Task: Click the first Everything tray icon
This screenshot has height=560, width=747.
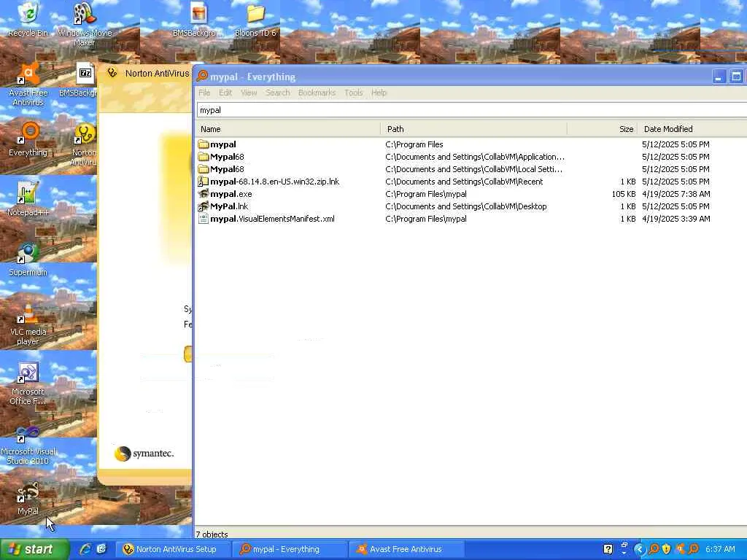Action: [x=654, y=549]
